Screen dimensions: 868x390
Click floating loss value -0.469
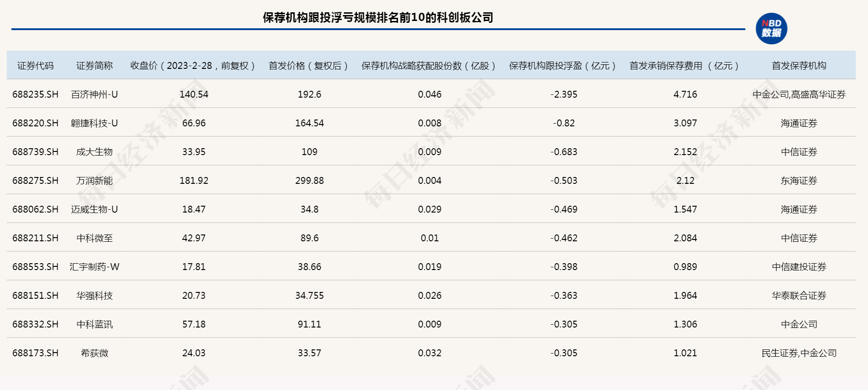click(564, 209)
